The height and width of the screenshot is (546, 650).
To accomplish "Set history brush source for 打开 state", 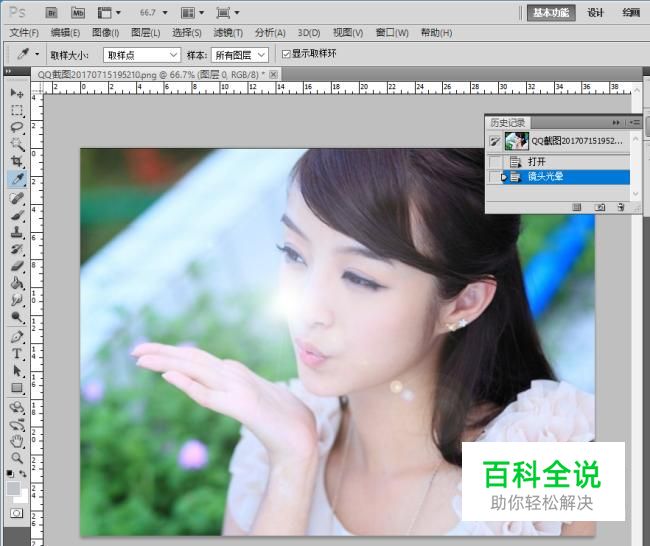I will [x=495, y=162].
